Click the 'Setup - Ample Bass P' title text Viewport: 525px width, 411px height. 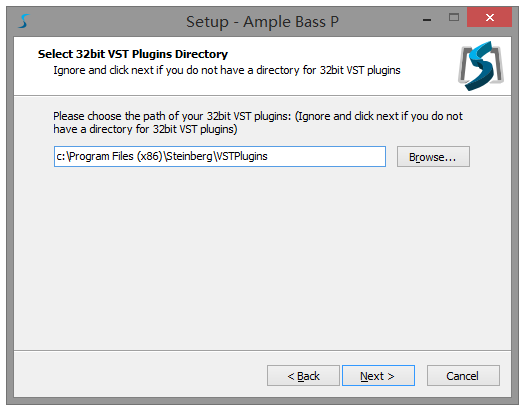click(x=262, y=22)
